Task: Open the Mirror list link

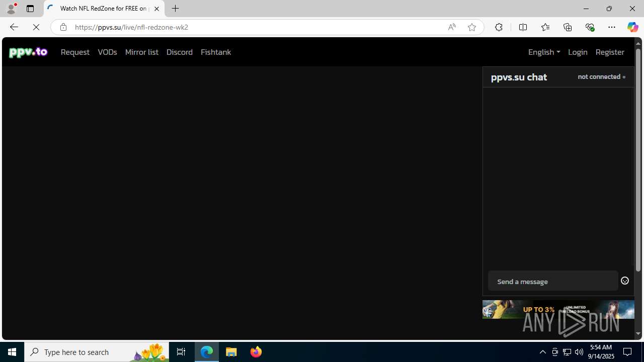Action: [141, 52]
